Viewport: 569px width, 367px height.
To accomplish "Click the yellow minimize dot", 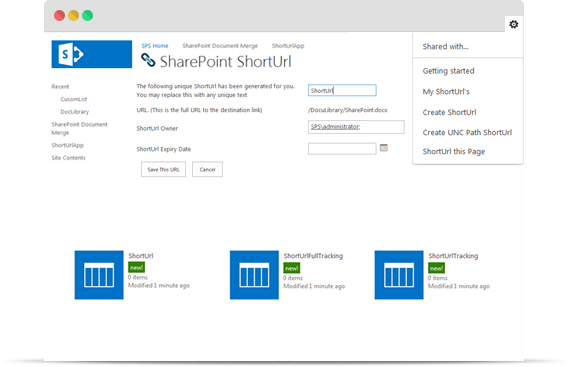I will point(74,16).
